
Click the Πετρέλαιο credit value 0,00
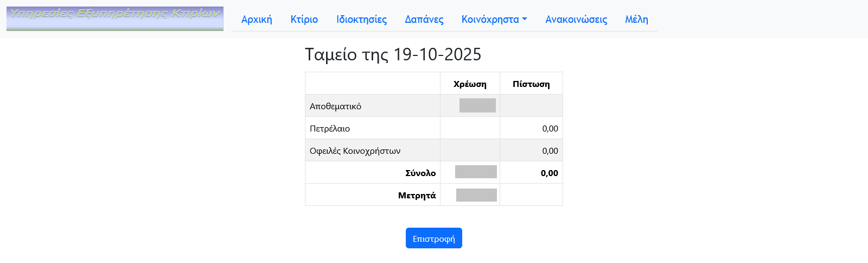point(550,129)
